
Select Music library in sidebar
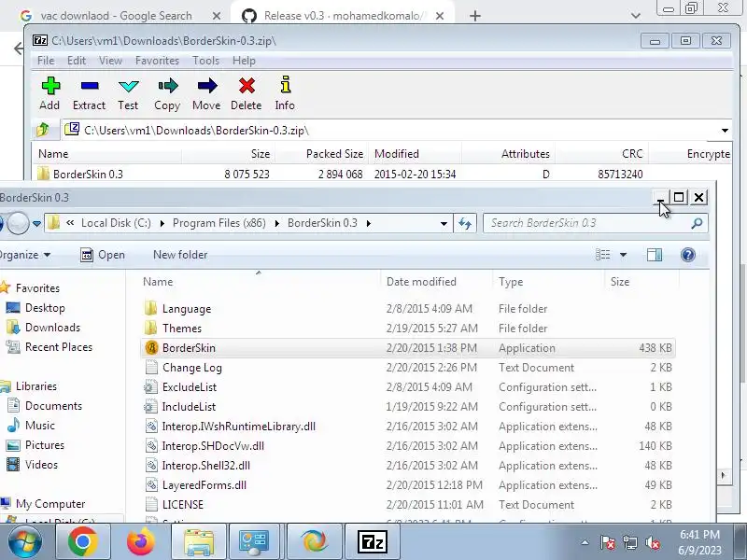(31, 426)
